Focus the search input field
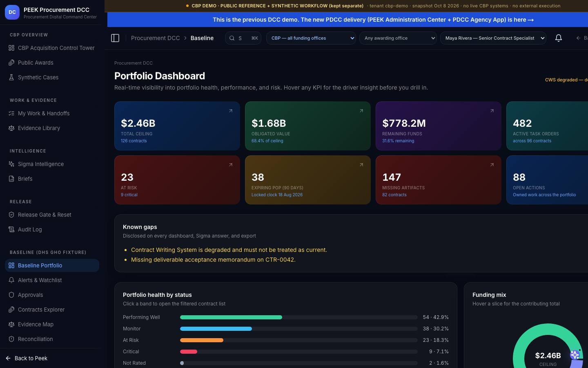This screenshot has width=588, height=368. 243,38
